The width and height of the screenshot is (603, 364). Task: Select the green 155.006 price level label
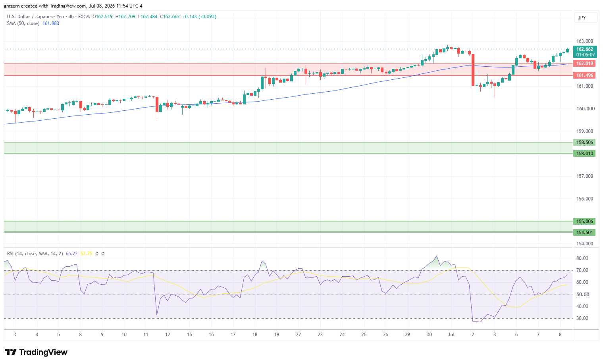coord(585,221)
